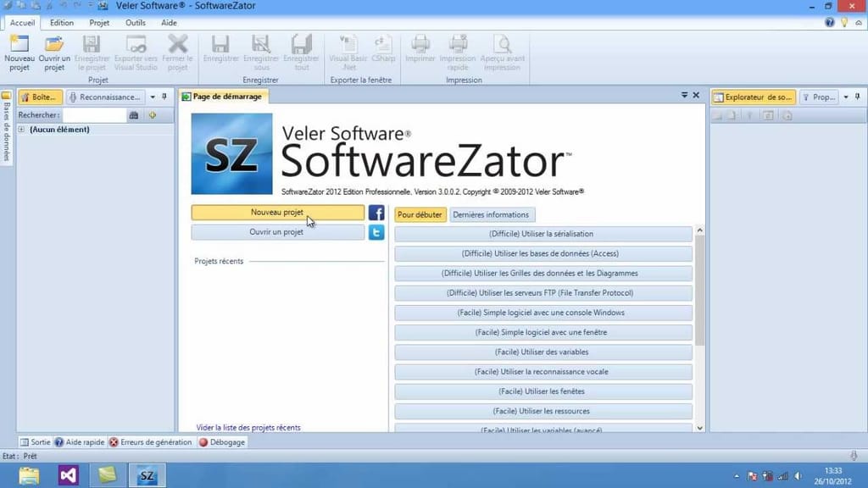Click Vider la liste des projets récents
Viewport: 868px width, 488px height.
click(248, 428)
